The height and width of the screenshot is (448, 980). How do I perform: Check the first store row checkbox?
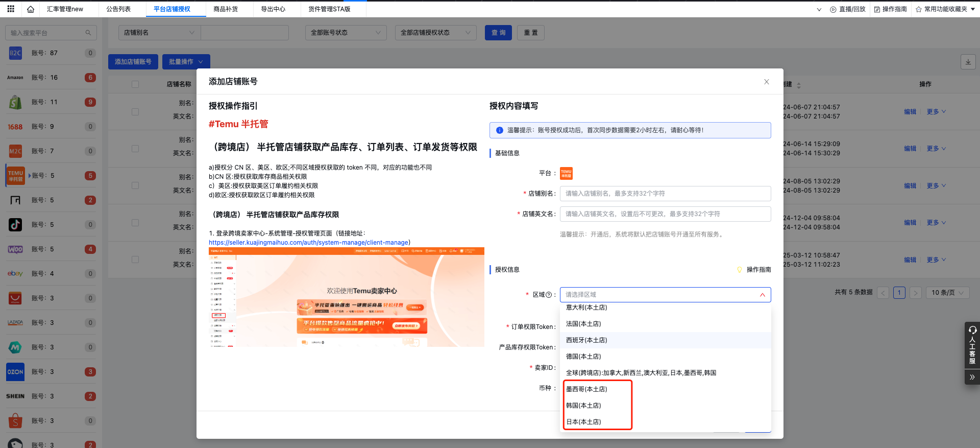135,111
